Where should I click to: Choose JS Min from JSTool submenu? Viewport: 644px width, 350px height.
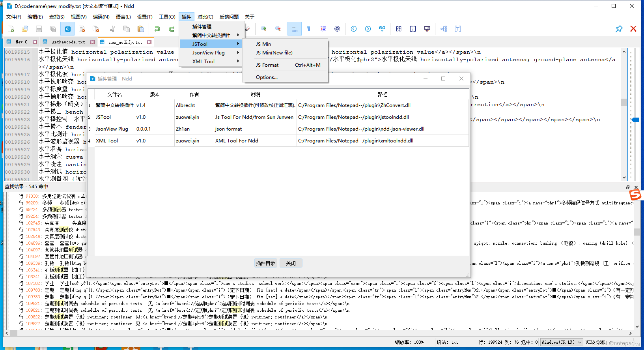click(x=285, y=44)
